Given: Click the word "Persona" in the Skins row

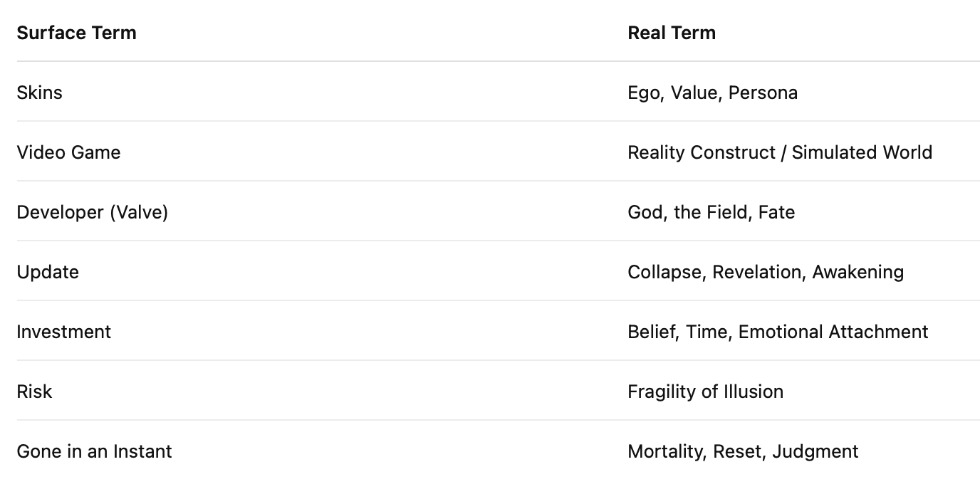Looking at the screenshot, I should tap(763, 93).
